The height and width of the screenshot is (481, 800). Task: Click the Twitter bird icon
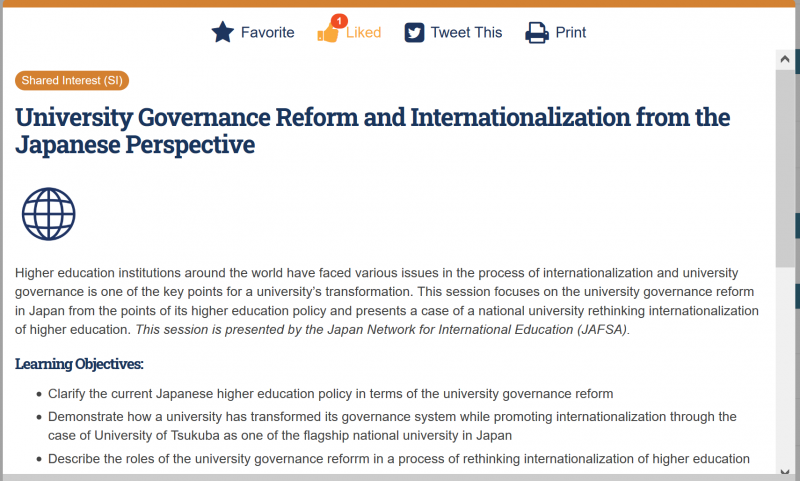click(x=414, y=33)
